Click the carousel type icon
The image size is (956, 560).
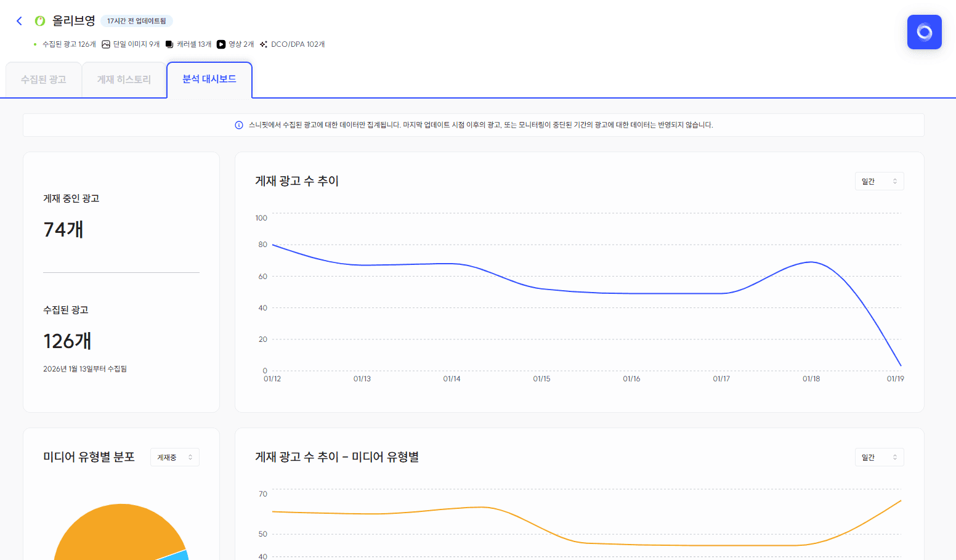(169, 44)
